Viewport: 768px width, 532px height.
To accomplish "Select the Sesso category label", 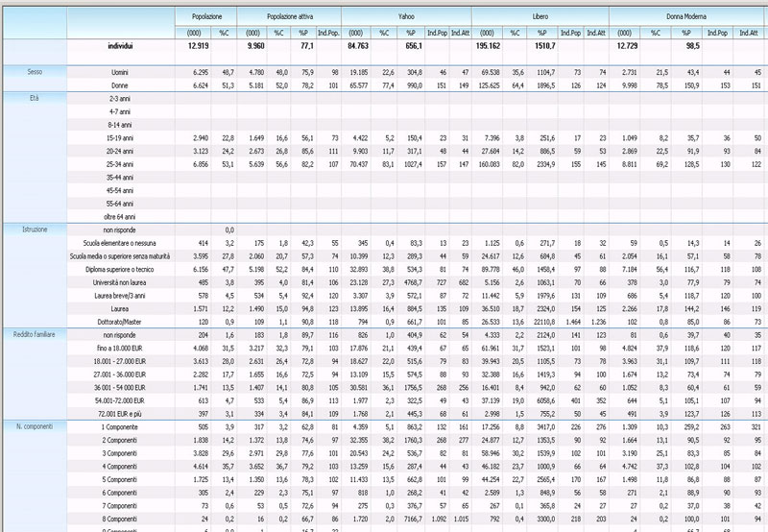I will point(35,72).
